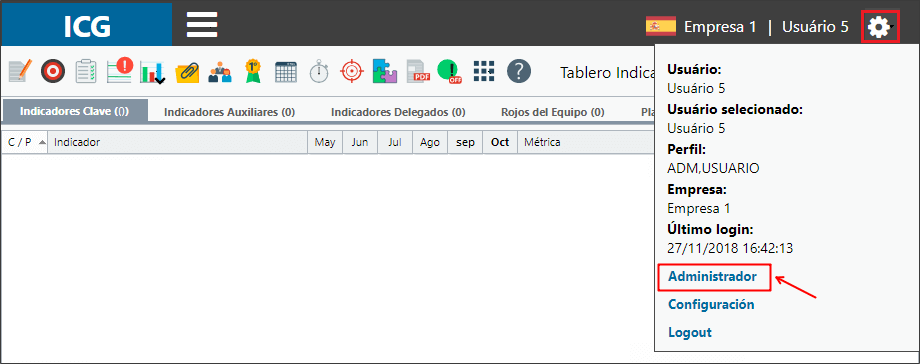Click the puzzle pieces icon

384,72
